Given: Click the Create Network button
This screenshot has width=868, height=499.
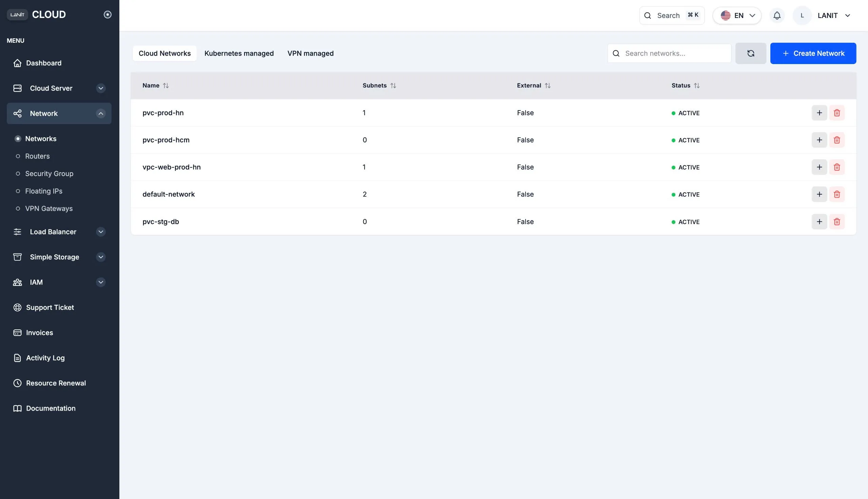Looking at the screenshot, I should (813, 53).
